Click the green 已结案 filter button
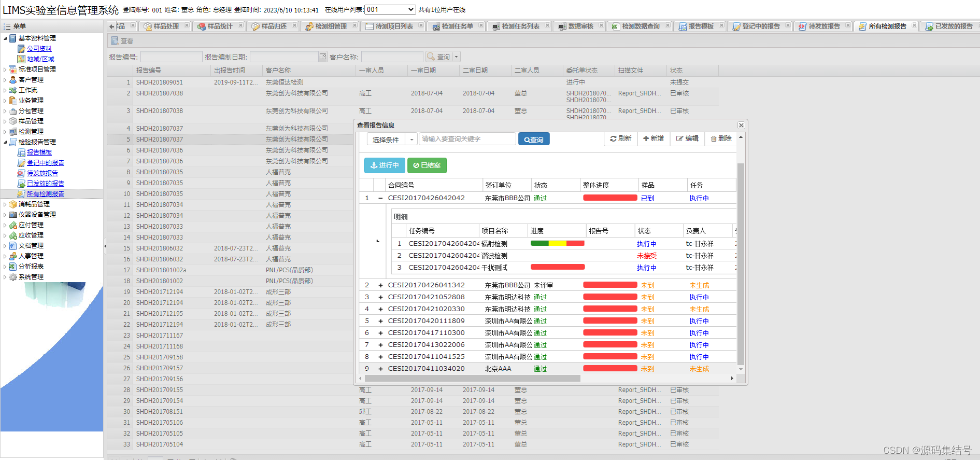 (427, 165)
